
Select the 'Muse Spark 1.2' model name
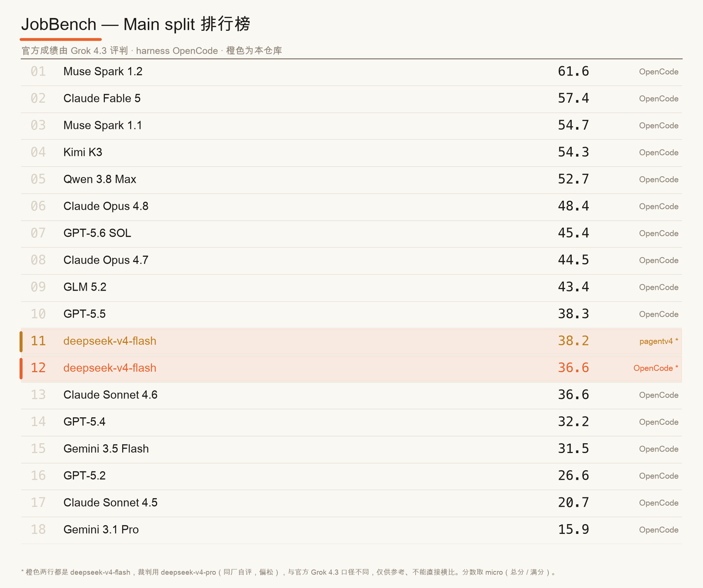[103, 71]
